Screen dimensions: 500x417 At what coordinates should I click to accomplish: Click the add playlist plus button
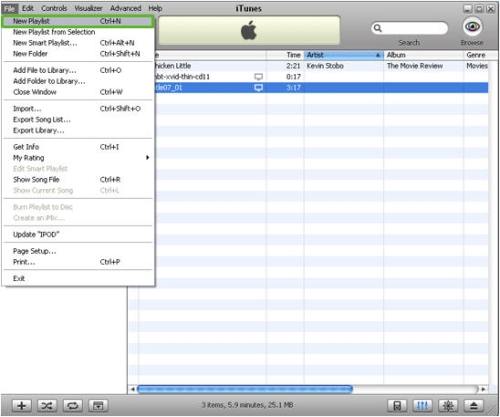(22, 406)
